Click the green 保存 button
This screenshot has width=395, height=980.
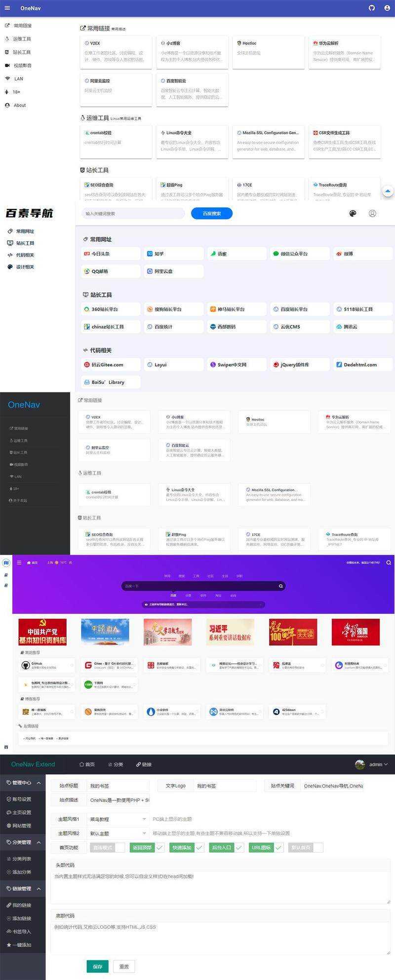tap(98, 966)
